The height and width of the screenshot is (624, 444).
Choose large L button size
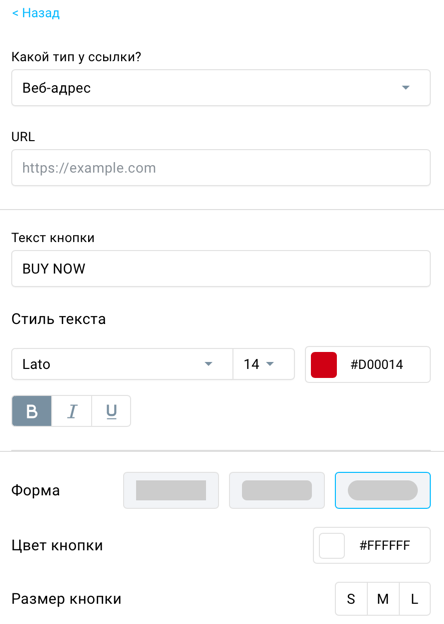point(415,599)
